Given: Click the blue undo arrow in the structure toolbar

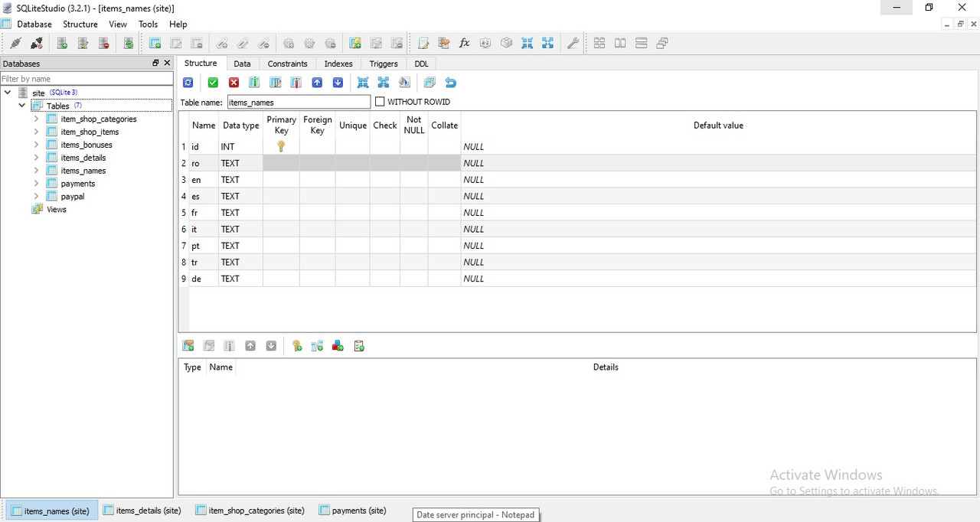Looking at the screenshot, I should [450, 83].
